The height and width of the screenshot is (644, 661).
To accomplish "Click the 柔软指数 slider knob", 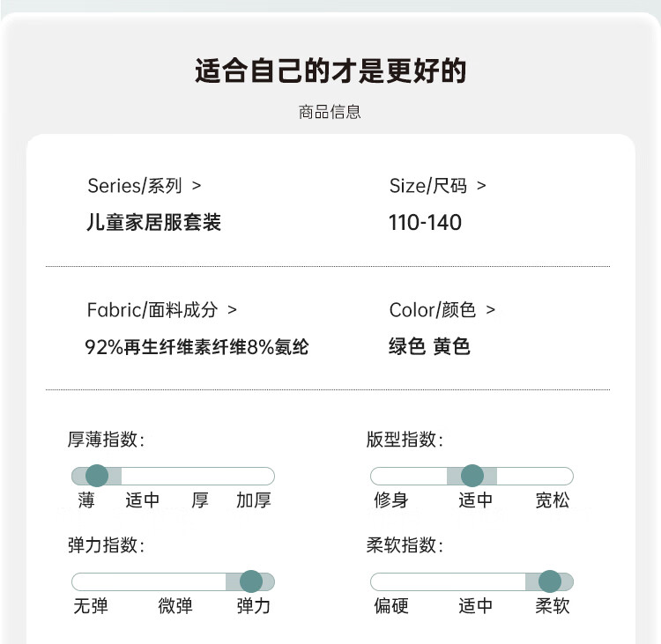I will click(550, 581).
